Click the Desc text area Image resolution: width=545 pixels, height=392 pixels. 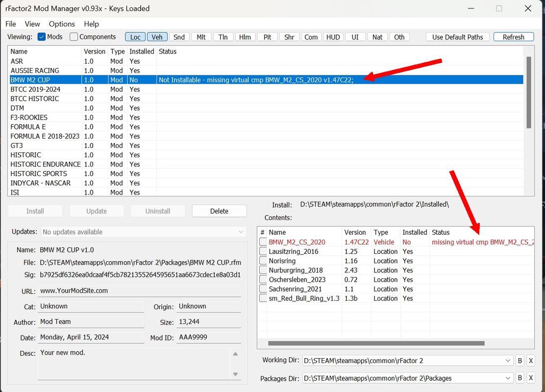coord(134,364)
